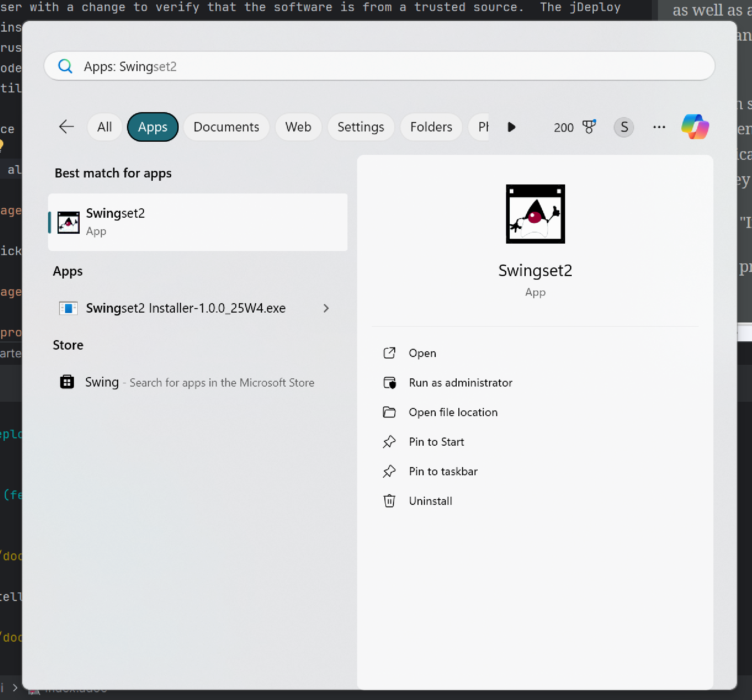Pin Swingset2 to taskbar
Viewport: 752px width, 700px height.
(x=443, y=471)
